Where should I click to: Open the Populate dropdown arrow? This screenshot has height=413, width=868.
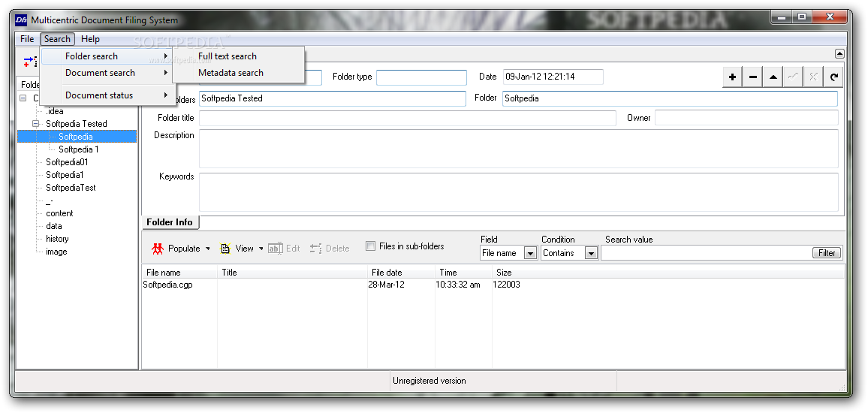(207, 249)
